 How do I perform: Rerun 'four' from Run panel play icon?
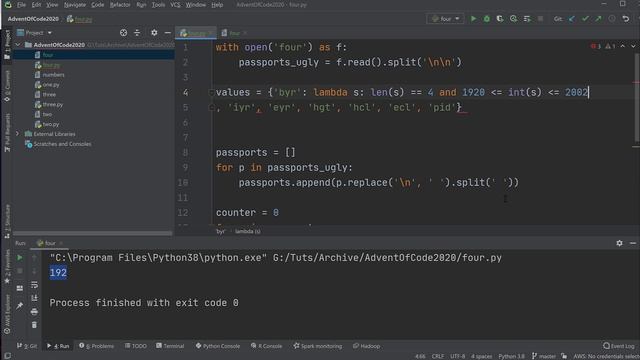point(20,258)
